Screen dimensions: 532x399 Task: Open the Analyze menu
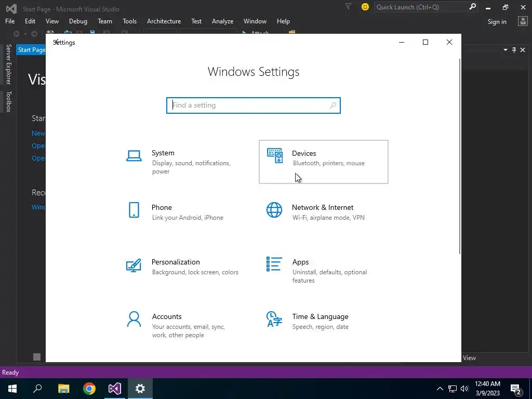[222, 21]
